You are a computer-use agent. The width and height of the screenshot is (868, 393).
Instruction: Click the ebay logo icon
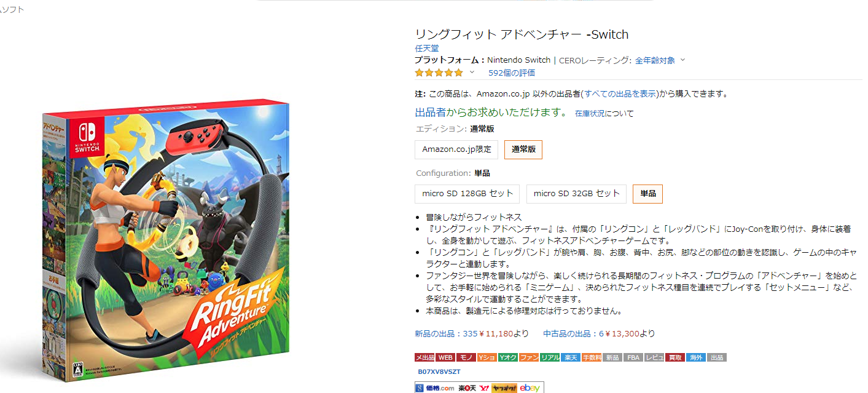[530, 388]
